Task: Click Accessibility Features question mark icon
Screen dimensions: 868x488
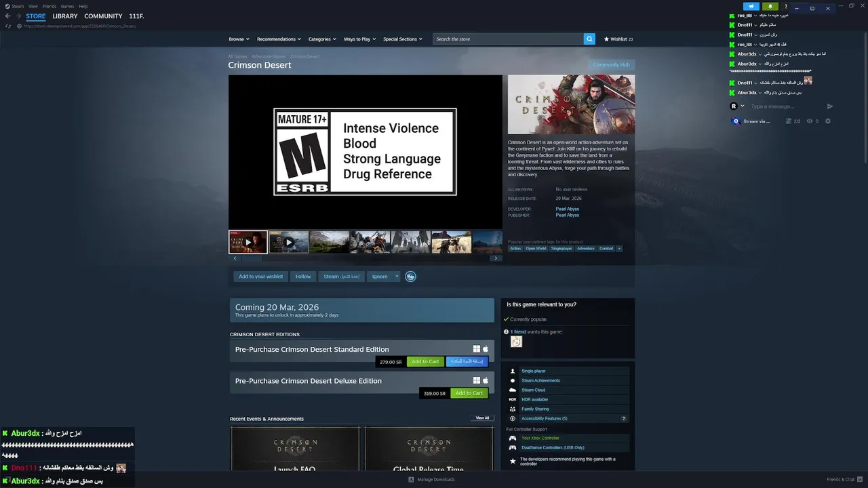Action: pos(624,418)
